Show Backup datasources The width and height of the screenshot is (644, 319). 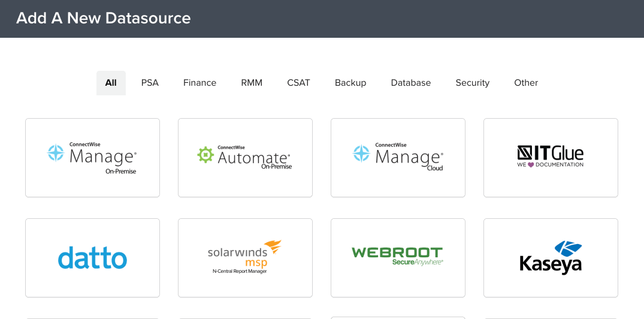[350, 83]
